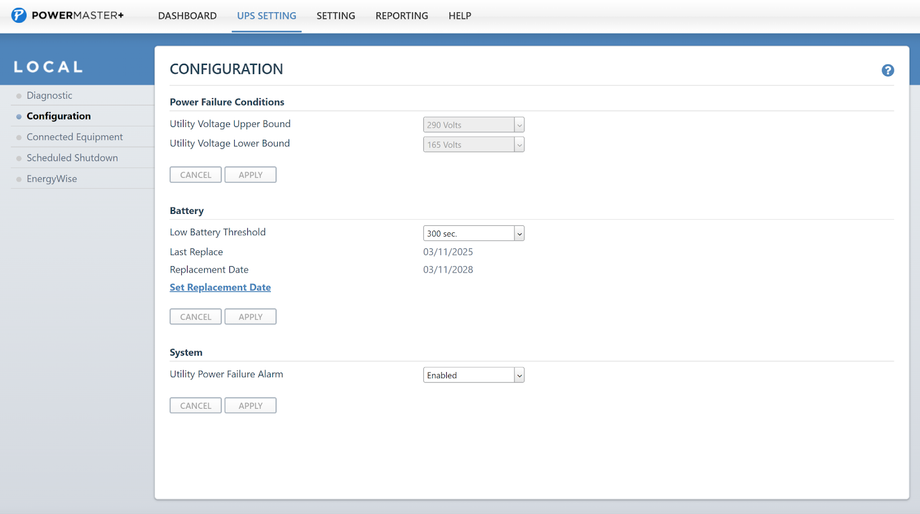Apply the Power Failure Conditions settings
This screenshot has height=514, width=920.
[251, 175]
